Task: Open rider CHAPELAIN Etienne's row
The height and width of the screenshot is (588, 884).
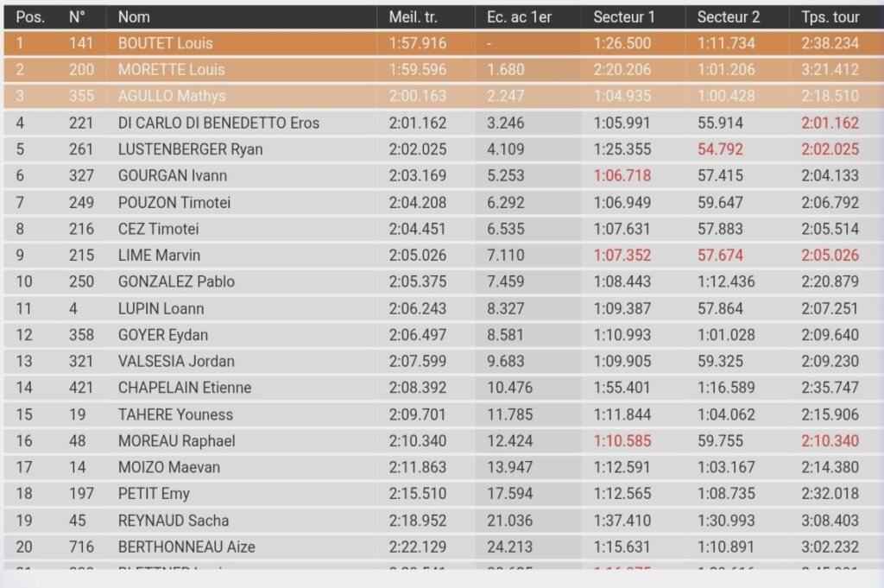Action: click(185, 388)
